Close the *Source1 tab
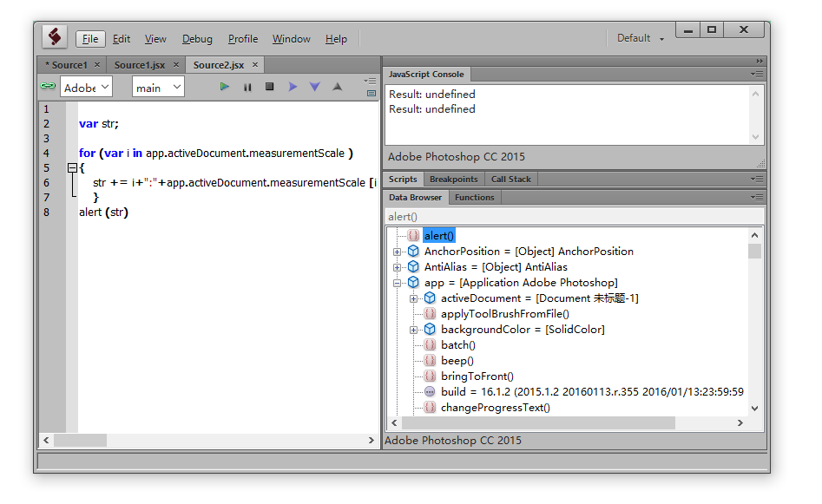 pyautogui.click(x=97, y=64)
